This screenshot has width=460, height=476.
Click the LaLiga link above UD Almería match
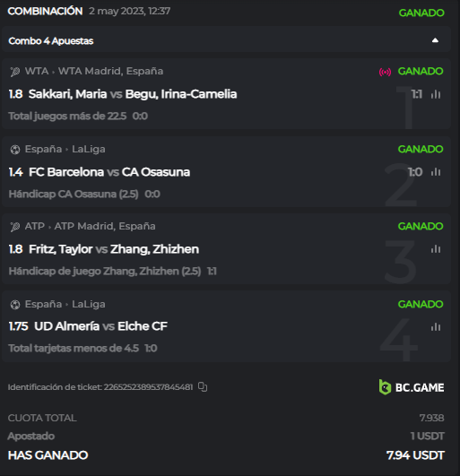tap(89, 304)
